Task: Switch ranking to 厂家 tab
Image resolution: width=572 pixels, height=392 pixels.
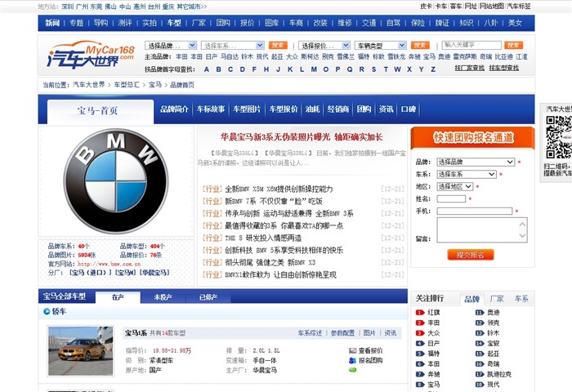Action: [497, 299]
